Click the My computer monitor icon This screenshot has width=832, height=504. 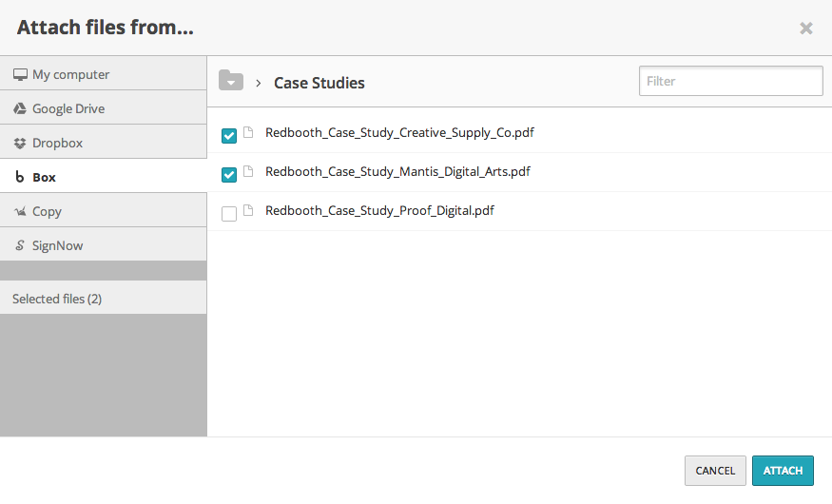point(20,74)
